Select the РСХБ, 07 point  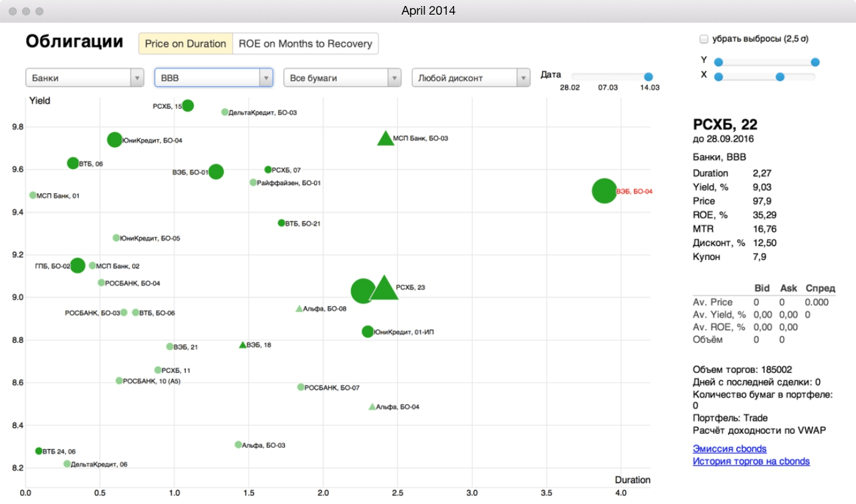tap(268, 170)
